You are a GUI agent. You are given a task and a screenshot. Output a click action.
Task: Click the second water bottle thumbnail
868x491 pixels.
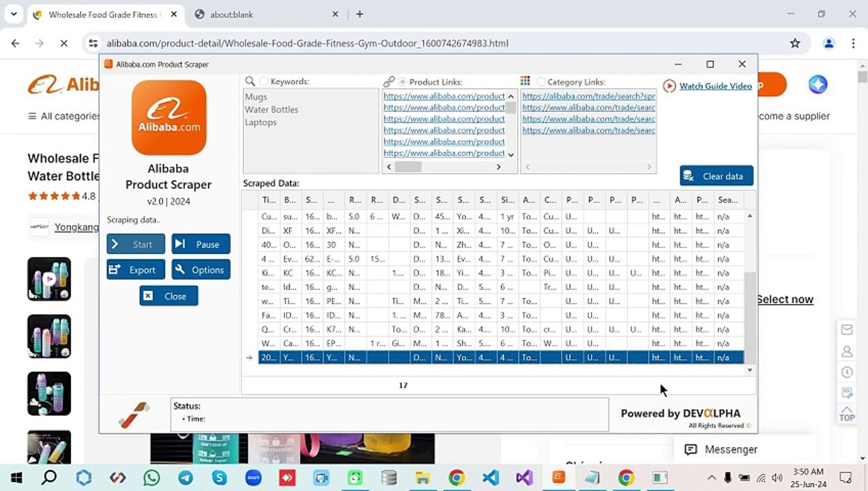pos(49,336)
